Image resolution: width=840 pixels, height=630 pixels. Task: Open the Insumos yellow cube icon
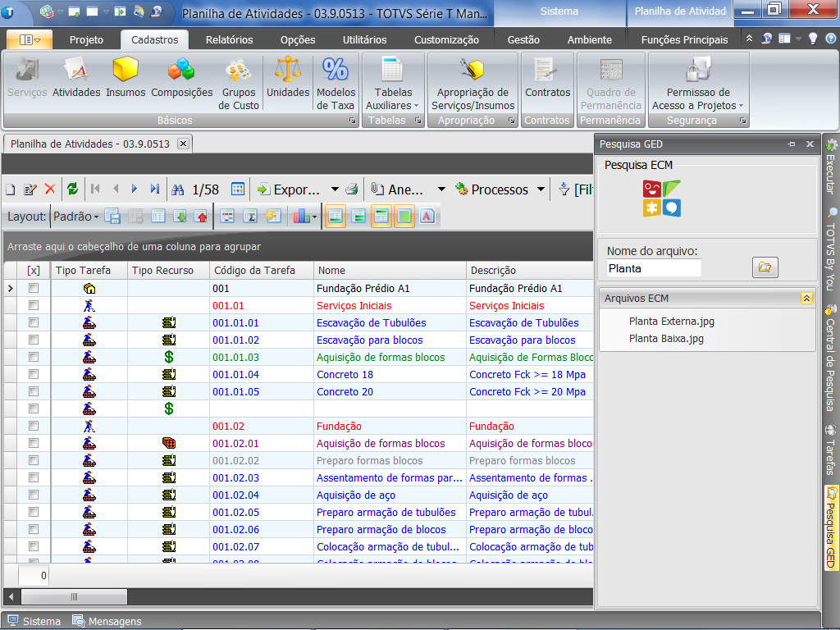pyautogui.click(x=126, y=78)
